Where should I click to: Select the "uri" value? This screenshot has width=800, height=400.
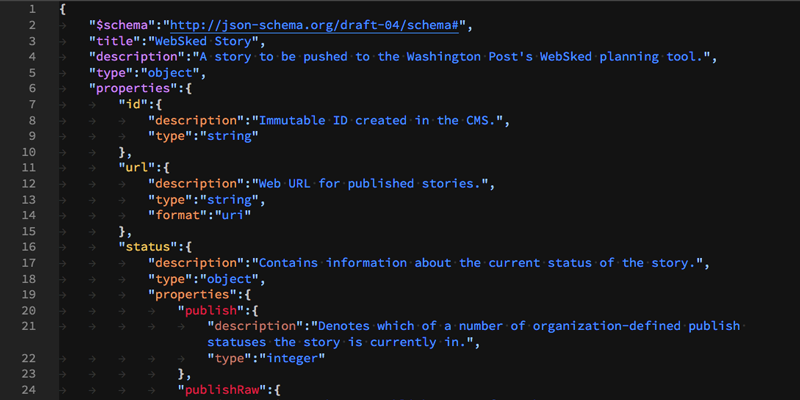[233, 215]
